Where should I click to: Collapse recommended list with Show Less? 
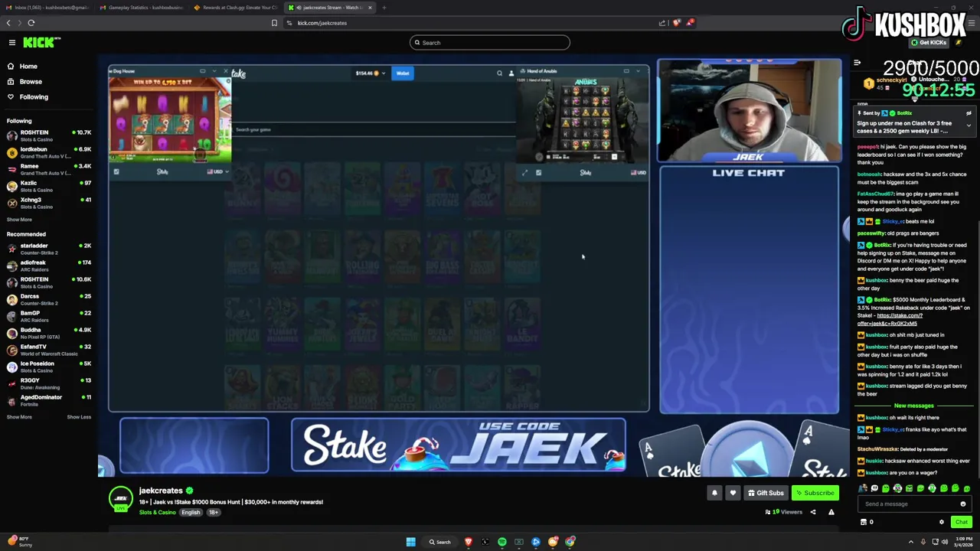pyautogui.click(x=79, y=417)
